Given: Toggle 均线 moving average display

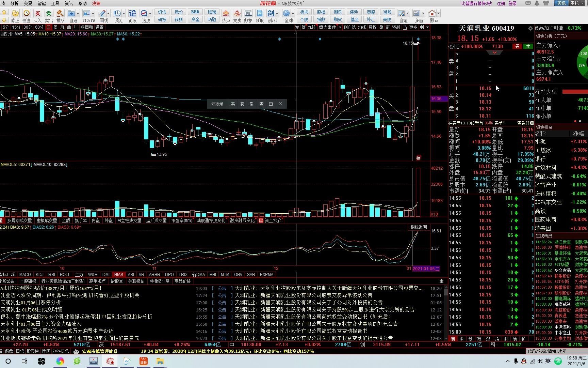Looking at the screenshot, I should (362, 27).
